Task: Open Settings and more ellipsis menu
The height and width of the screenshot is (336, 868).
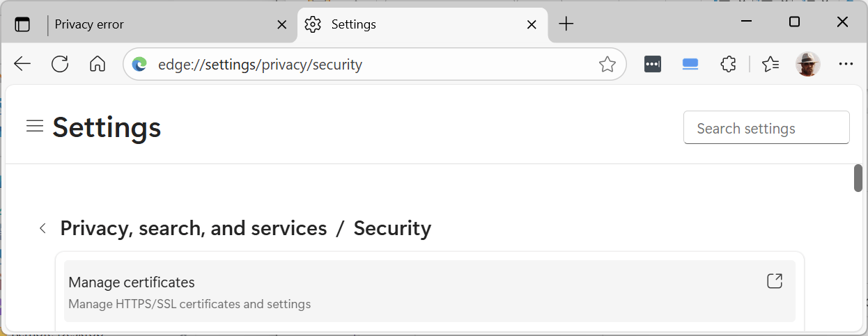Action: (x=846, y=65)
